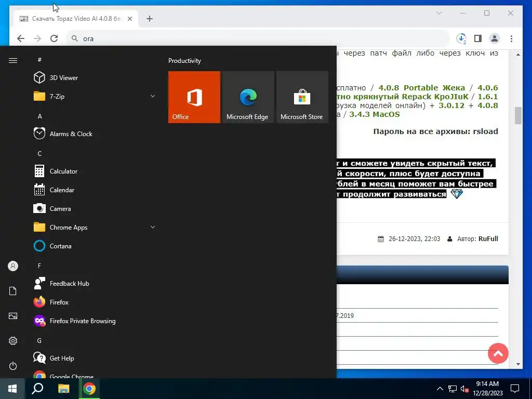The width and height of the screenshot is (532, 399).
Task: Select the Topaz Video AI tab
Action: coord(76,19)
